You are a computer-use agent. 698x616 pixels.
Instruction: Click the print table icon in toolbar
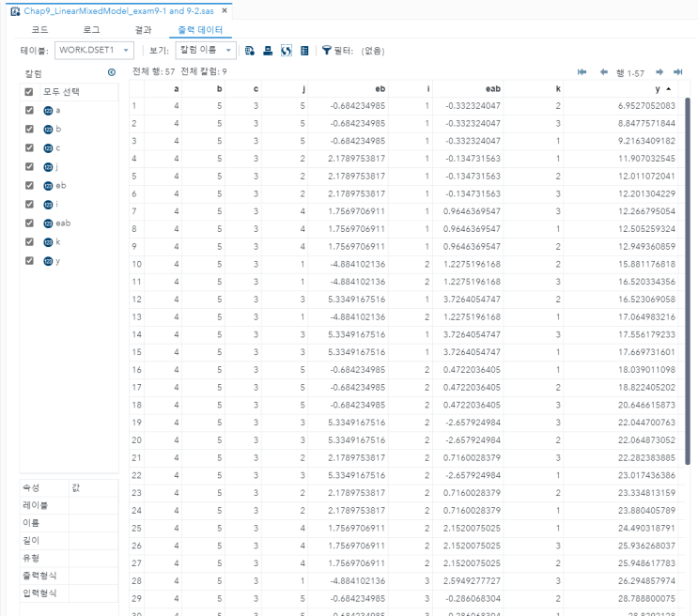(x=268, y=51)
